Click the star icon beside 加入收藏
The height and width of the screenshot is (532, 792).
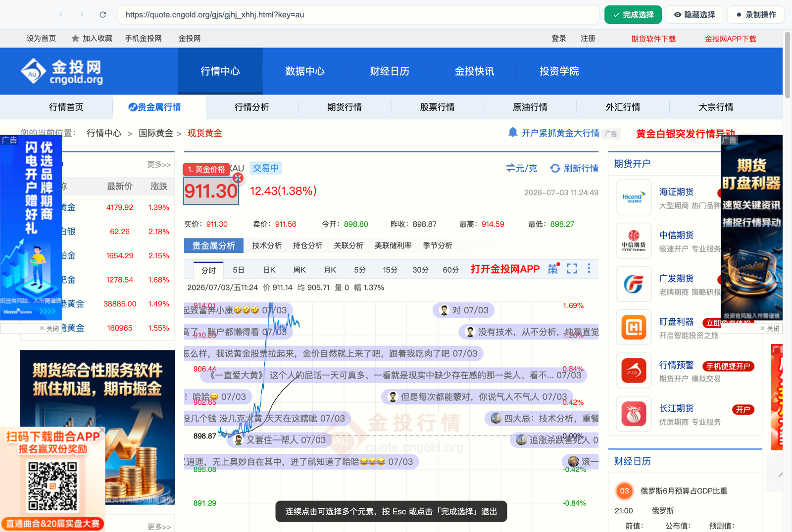coord(75,38)
